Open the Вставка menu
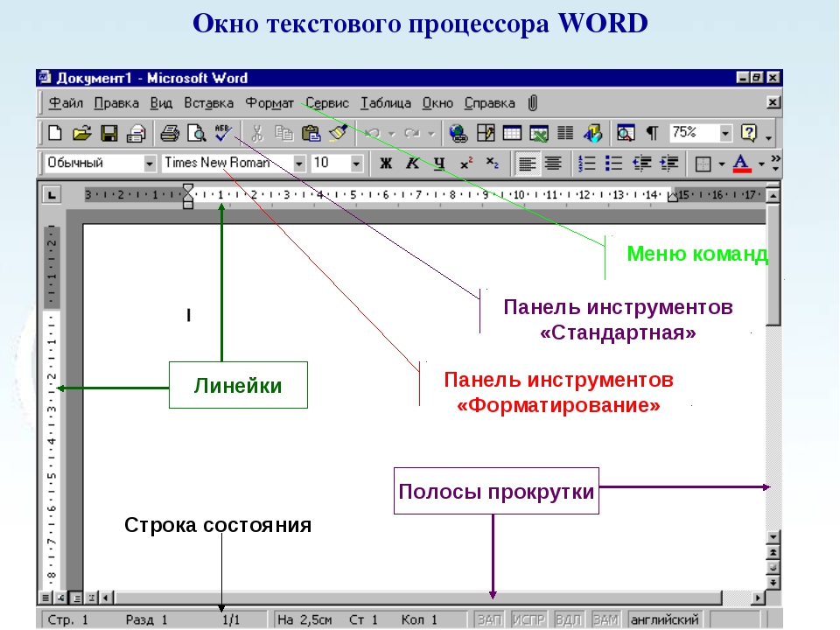The image size is (840, 630). point(208,103)
